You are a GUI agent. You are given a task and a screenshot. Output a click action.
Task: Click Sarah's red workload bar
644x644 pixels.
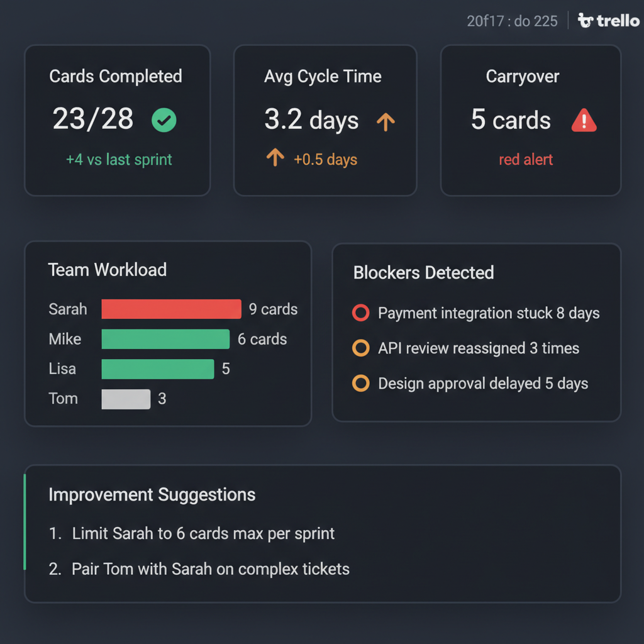click(171, 309)
